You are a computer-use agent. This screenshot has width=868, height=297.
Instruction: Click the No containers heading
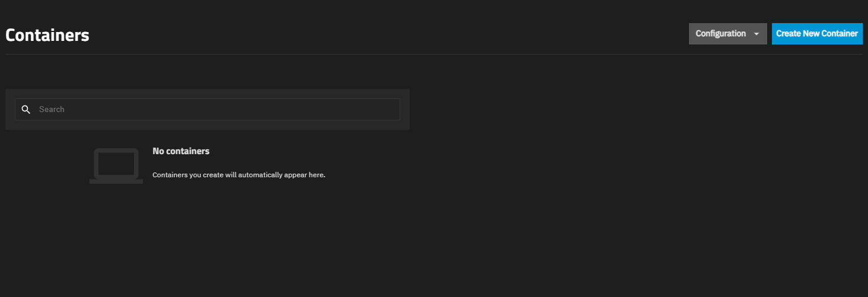(181, 151)
